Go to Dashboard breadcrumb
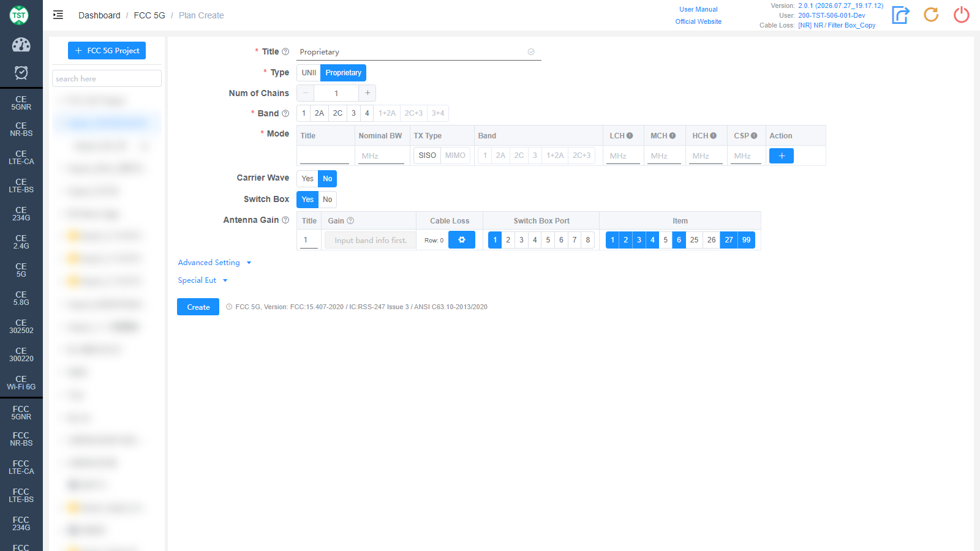 click(x=99, y=15)
